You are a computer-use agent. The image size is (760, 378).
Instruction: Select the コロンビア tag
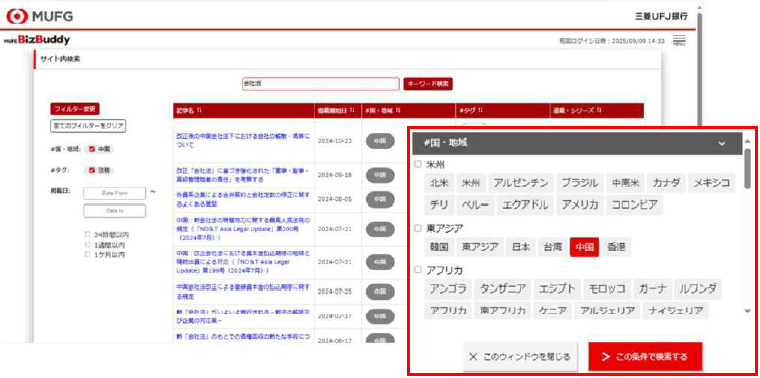click(635, 205)
